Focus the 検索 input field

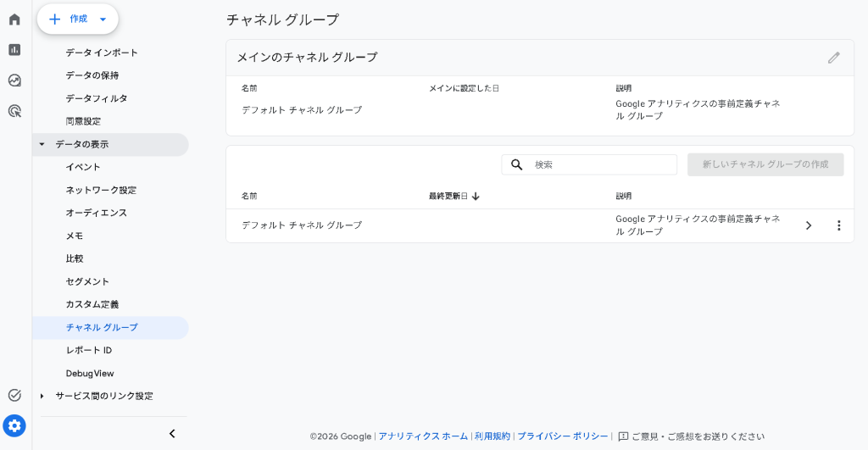[x=589, y=164]
